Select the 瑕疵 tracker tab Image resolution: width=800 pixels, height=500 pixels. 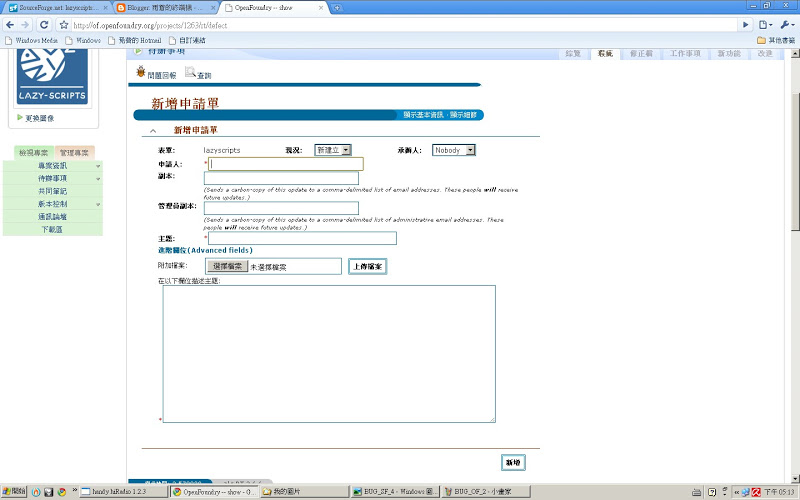605,54
